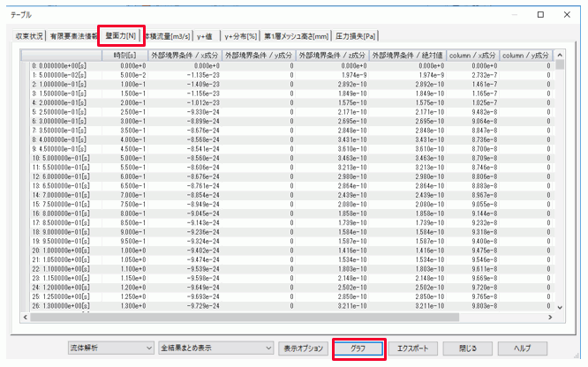Open the 有限要素法情報 tab
The width and height of the screenshot is (588, 367).
pos(74,36)
